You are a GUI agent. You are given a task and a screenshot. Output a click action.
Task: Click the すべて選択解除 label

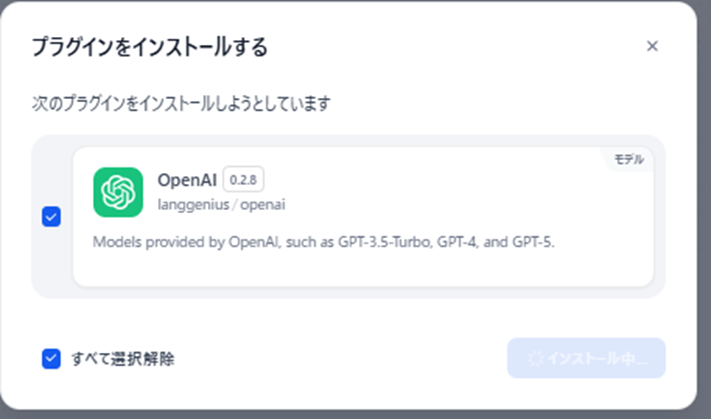129,358
